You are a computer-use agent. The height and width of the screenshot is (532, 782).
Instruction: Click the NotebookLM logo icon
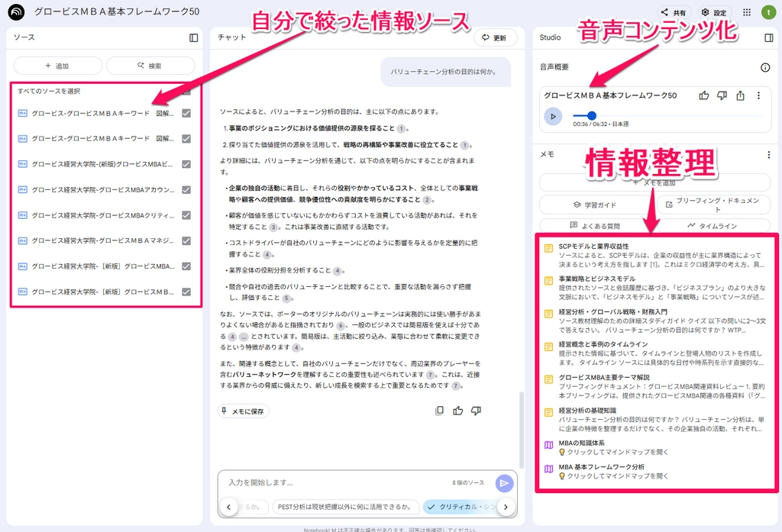click(x=16, y=12)
